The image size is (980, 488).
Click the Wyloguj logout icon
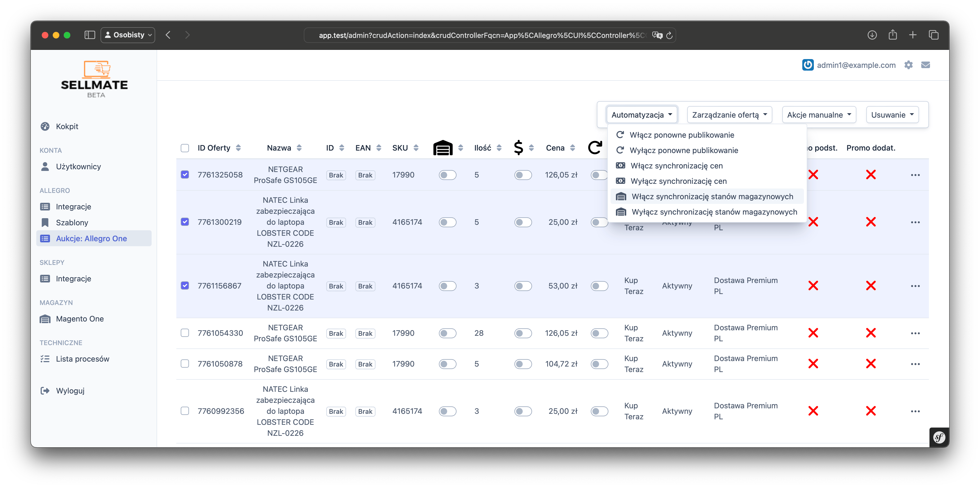tap(45, 390)
